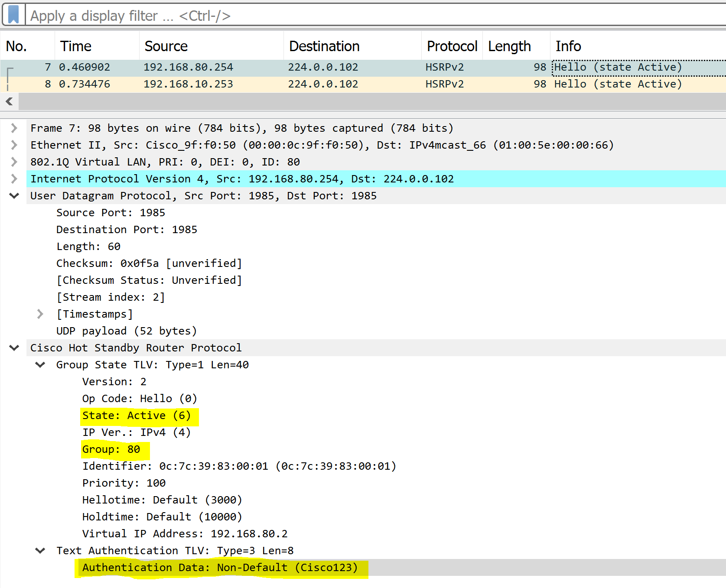
Task: Select the IP Ver.: IPv4 (4) field
Action: pos(137,432)
